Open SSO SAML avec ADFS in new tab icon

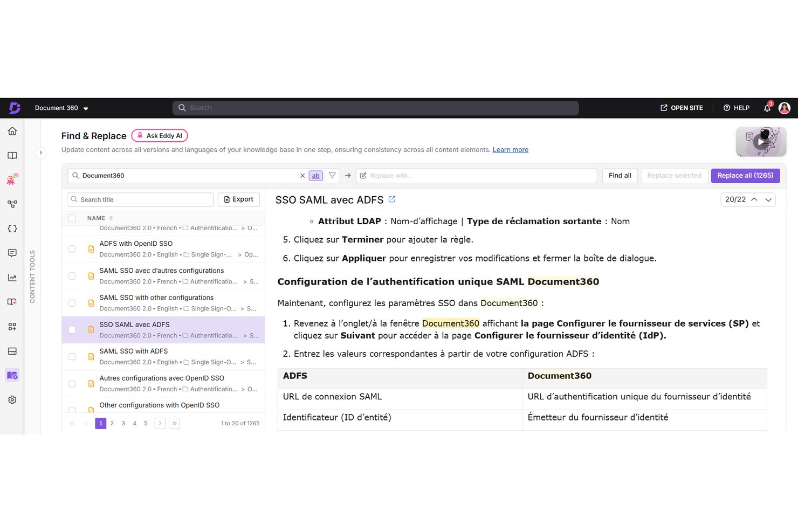tap(392, 199)
